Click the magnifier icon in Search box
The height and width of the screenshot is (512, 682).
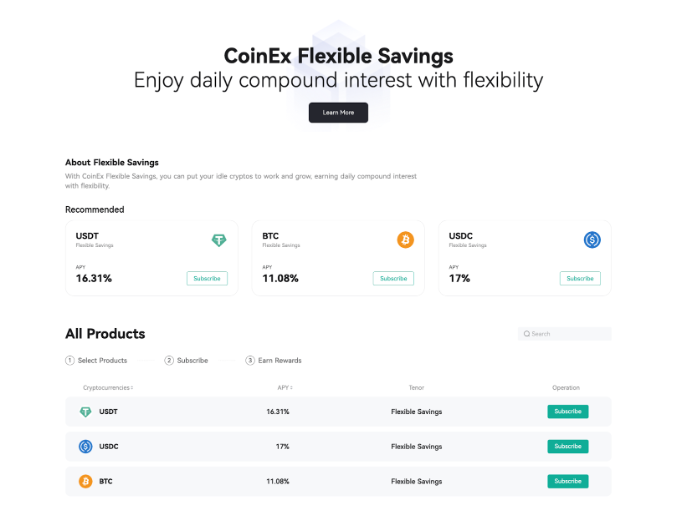[x=527, y=334]
